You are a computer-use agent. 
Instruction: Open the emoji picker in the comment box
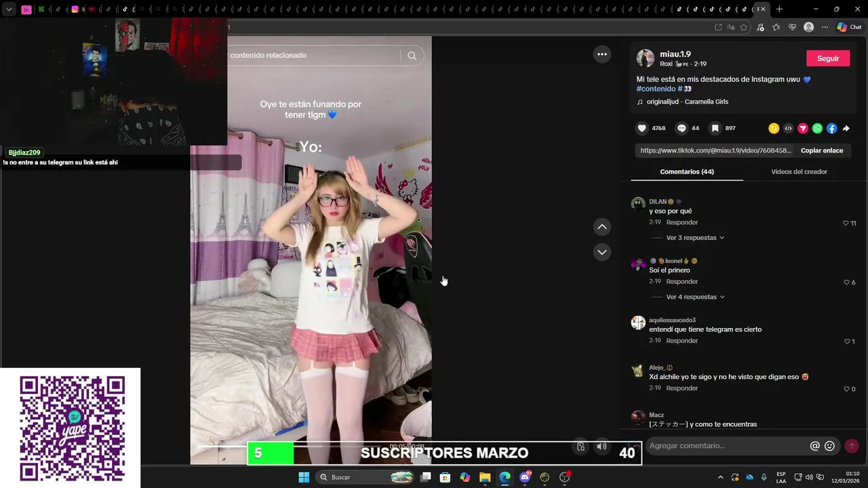click(x=829, y=446)
